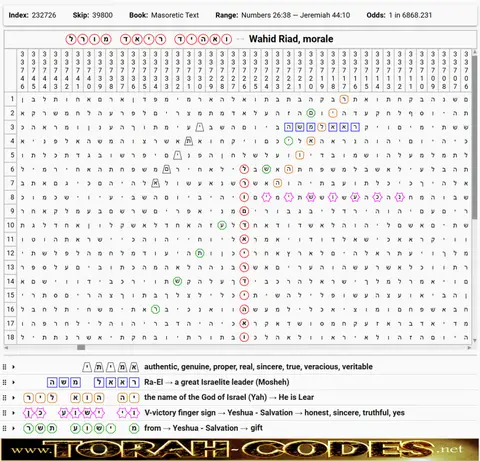The image size is (480, 461).
Task: Click the column header 33746
Action: coord(22,70)
